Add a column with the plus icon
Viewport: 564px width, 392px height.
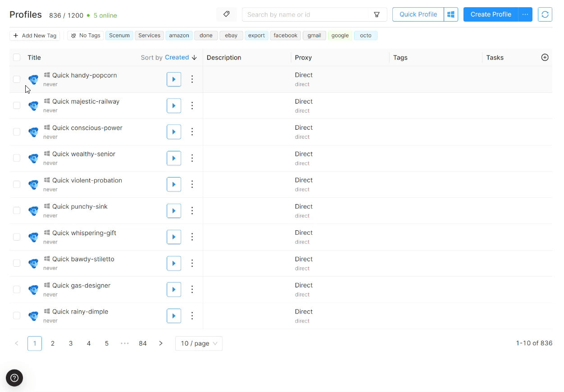[x=545, y=57]
